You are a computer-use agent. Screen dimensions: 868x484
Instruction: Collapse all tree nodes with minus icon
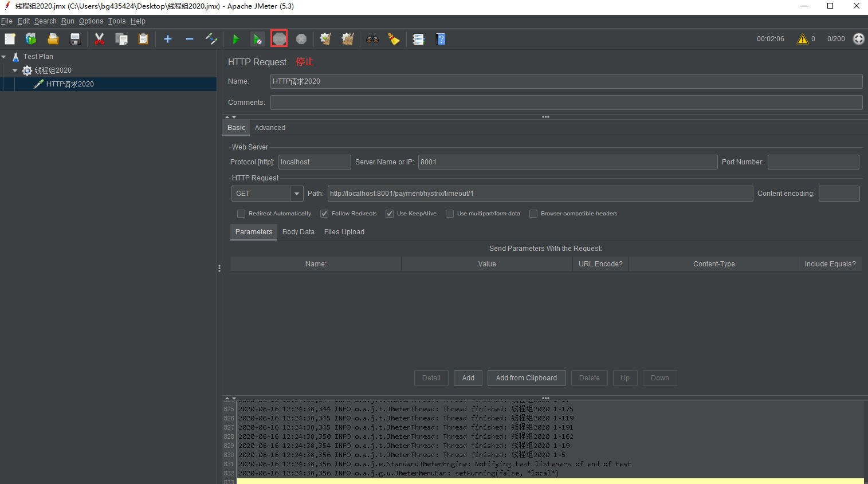pos(190,39)
